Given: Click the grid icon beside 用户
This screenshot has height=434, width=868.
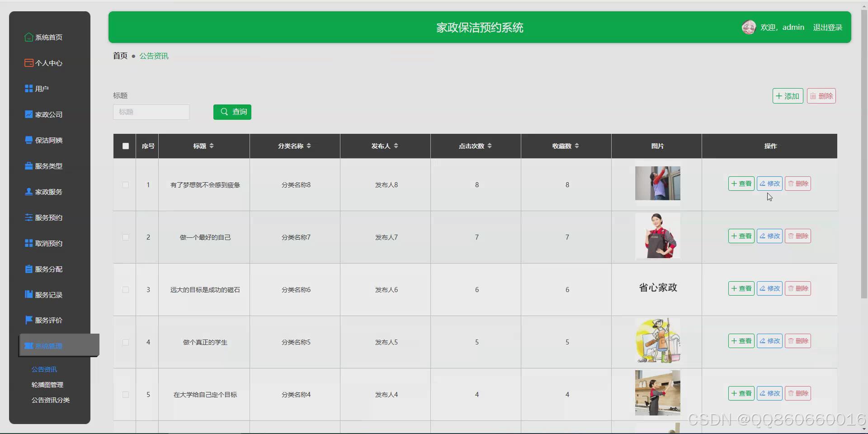Looking at the screenshot, I should point(29,89).
